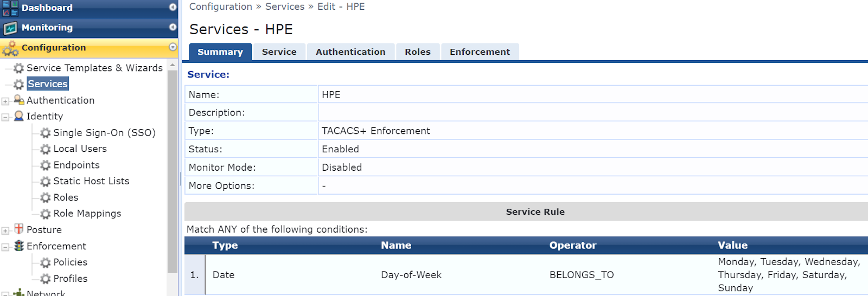Click the Identity person icon
868x296 pixels.
coord(19,116)
